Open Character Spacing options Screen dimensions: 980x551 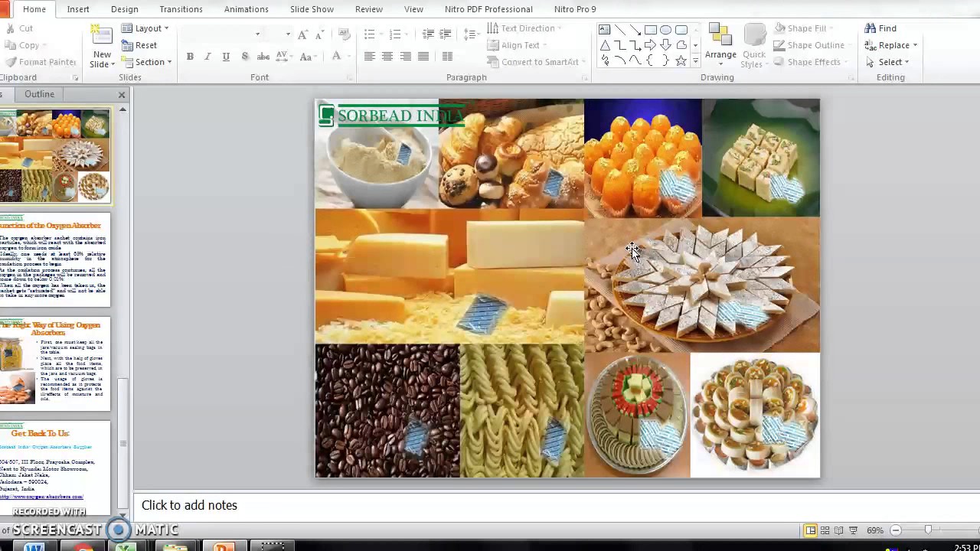[x=283, y=57]
